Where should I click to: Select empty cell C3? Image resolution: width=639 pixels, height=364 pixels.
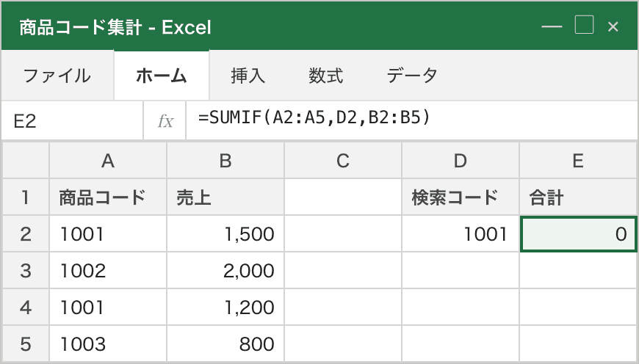[x=343, y=270]
